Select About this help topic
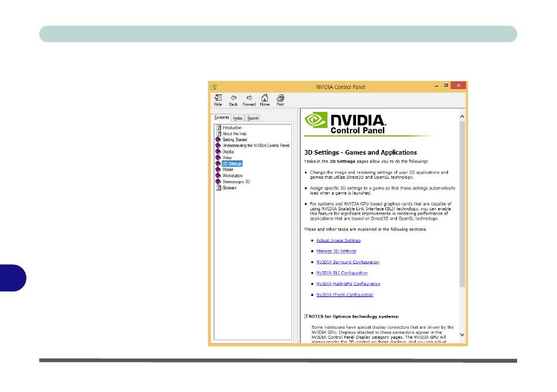This screenshot has width=557, height=392. [235, 134]
